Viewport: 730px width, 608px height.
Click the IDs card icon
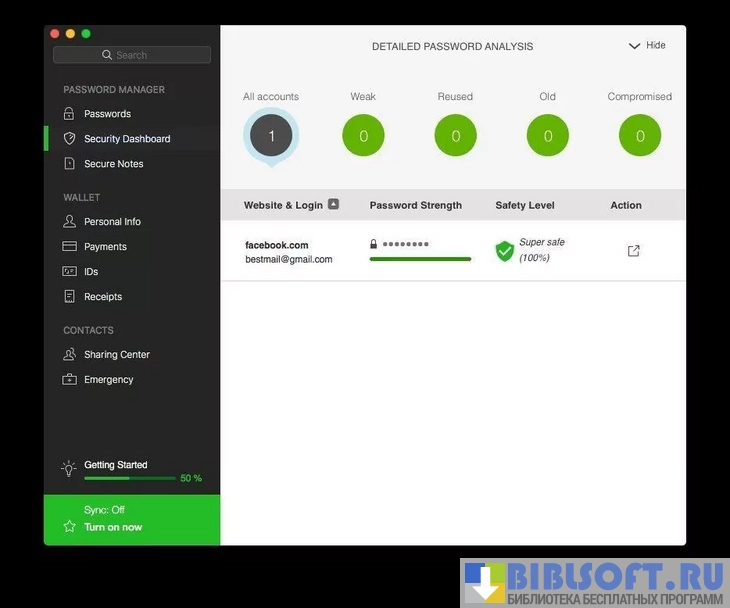click(x=69, y=271)
